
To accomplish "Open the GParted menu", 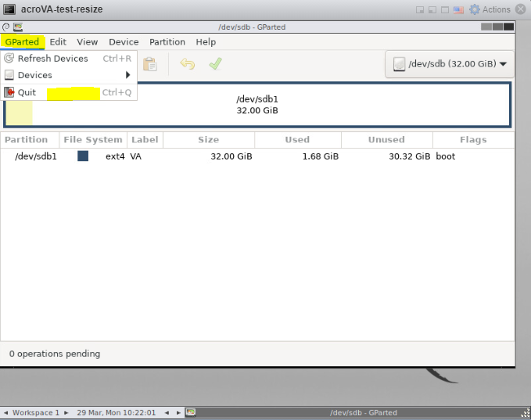I will click(x=22, y=42).
